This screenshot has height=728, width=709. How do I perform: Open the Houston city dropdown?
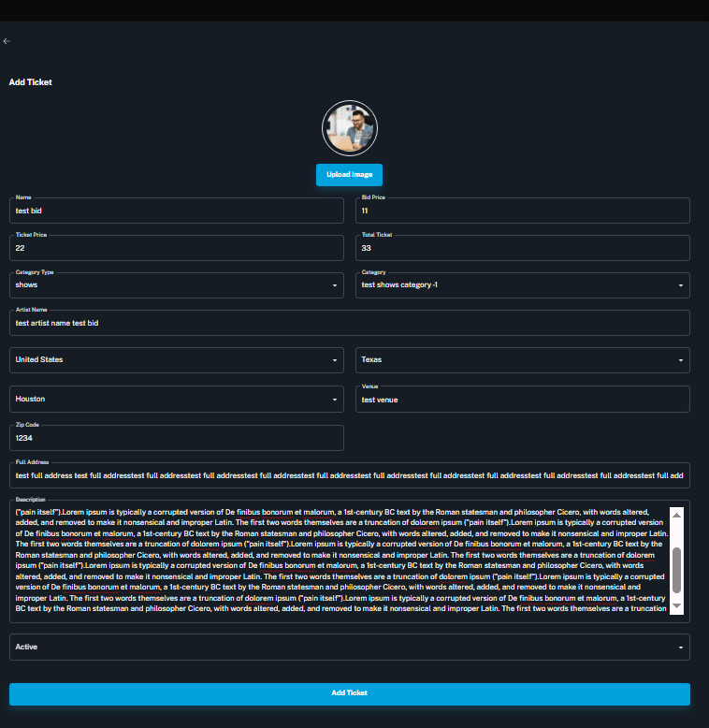pyautogui.click(x=177, y=399)
